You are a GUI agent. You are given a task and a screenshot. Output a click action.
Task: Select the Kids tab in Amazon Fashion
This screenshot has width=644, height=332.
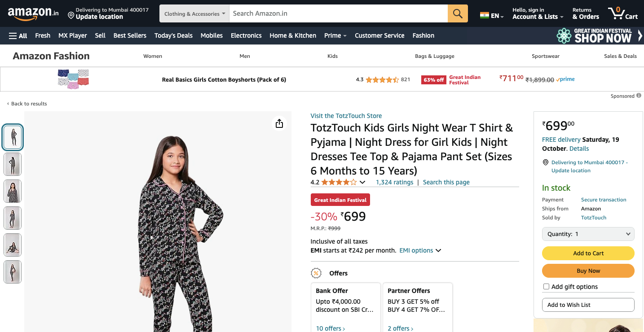point(332,56)
